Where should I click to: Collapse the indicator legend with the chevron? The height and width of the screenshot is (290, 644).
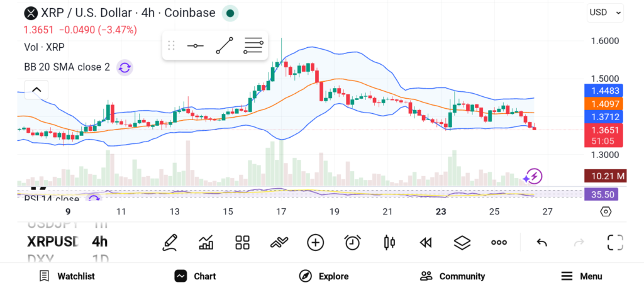pyautogui.click(x=36, y=90)
